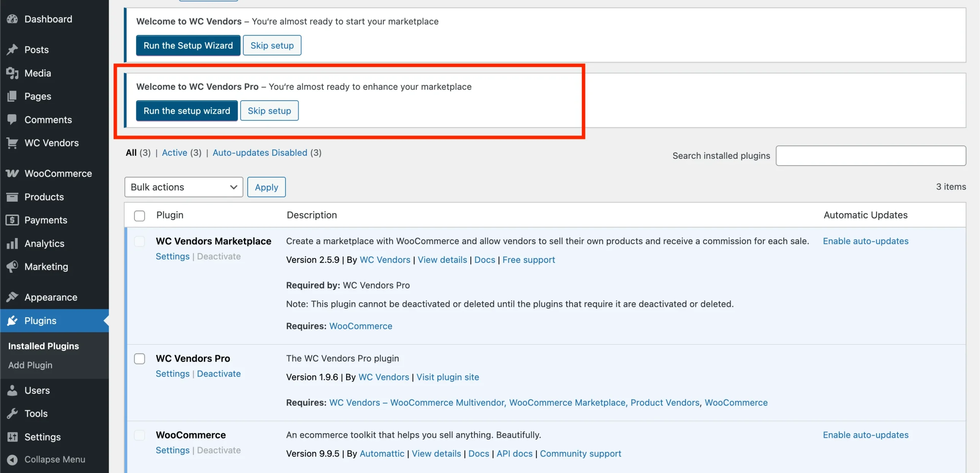Click the Products archive icon
This screenshot has width=980, height=473.
(12, 197)
